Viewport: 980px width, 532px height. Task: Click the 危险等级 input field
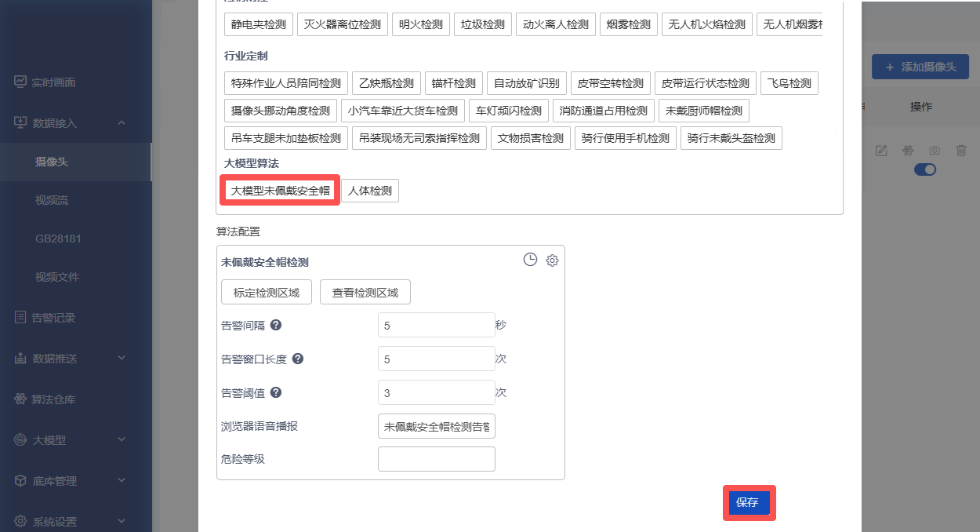[436, 459]
